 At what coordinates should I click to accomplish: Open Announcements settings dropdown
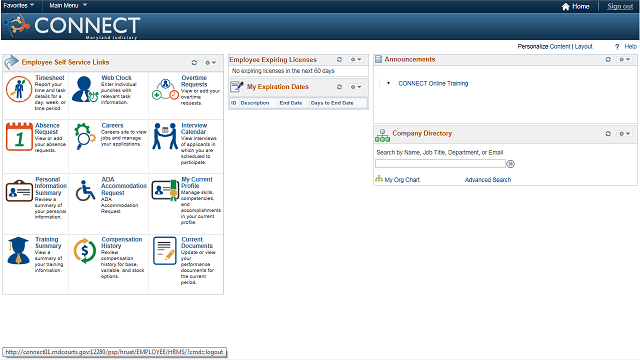coord(625,60)
